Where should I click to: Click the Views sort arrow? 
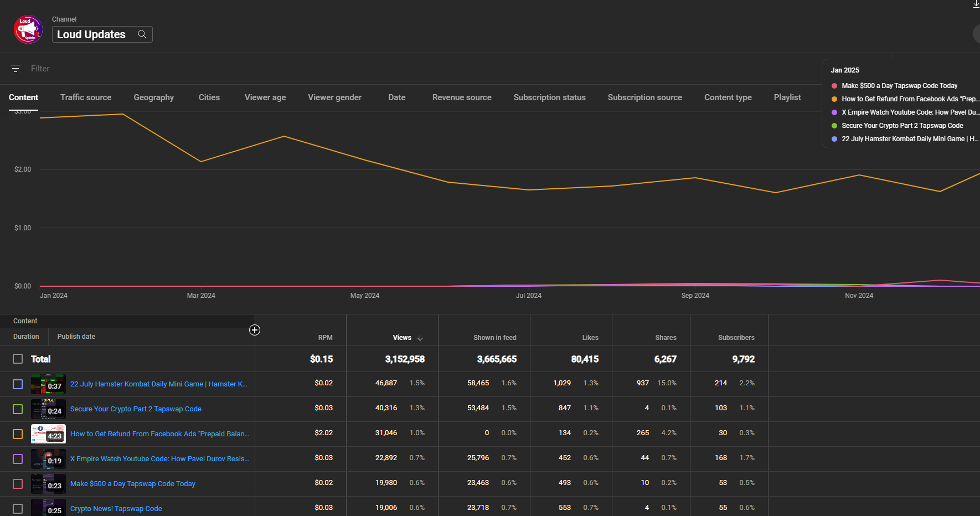[420, 338]
